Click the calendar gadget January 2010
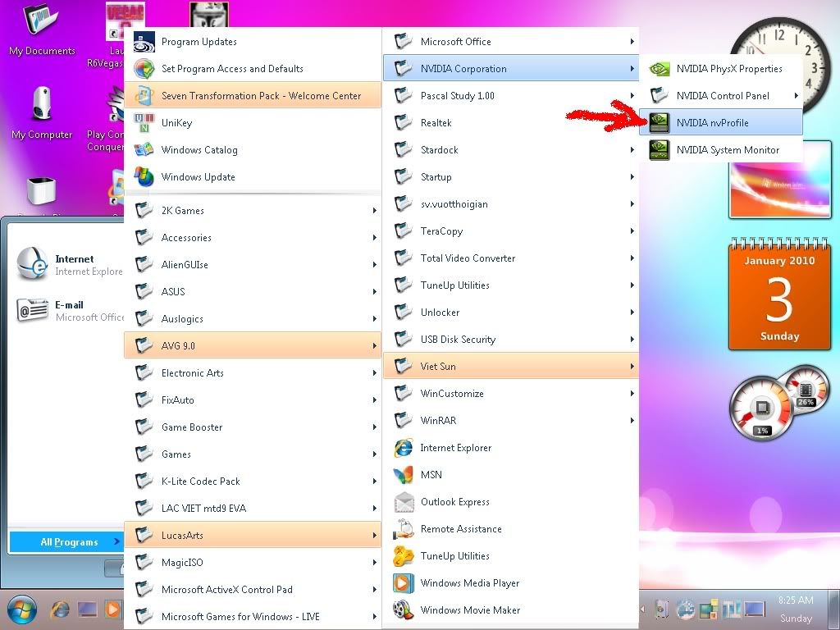The height and width of the screenshot is (630, 840). (x=779, y=294)
